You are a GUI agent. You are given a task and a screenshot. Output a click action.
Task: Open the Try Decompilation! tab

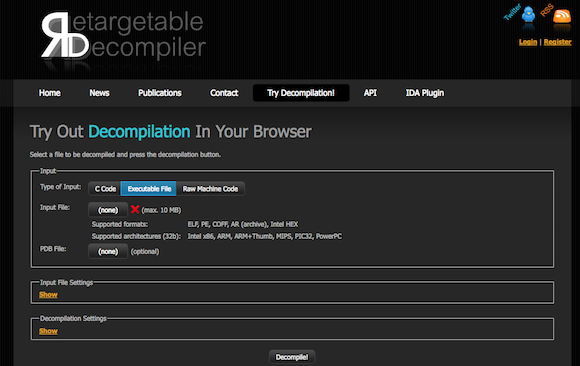301,93
